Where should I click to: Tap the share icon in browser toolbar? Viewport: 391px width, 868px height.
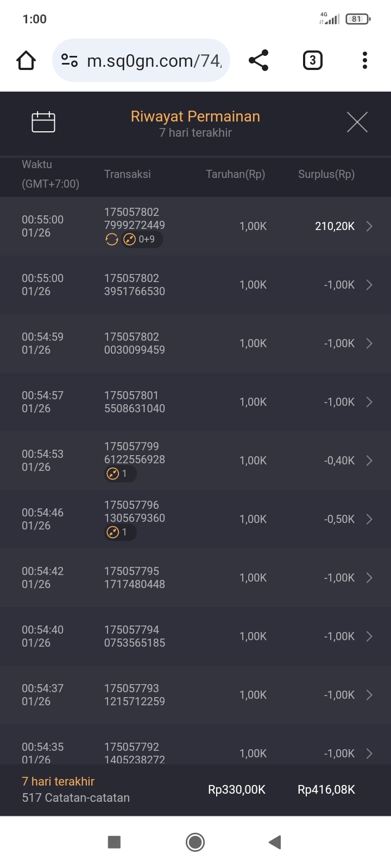pyautogui.click(x=258, y=60)
